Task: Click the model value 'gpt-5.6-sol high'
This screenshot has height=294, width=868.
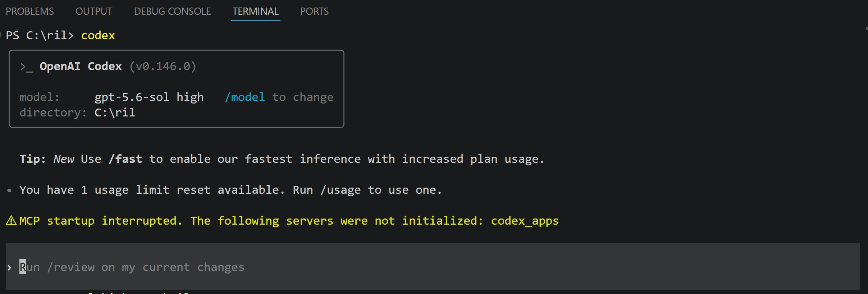Action: 149,97
